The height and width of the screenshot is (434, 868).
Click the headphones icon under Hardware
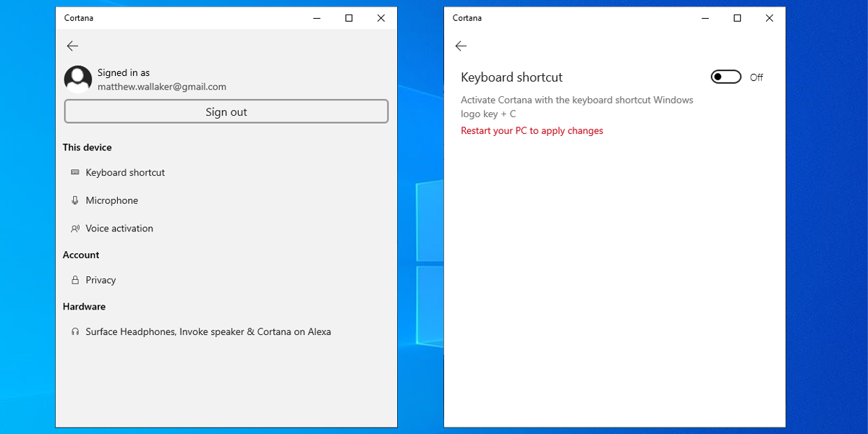(75, 332)
